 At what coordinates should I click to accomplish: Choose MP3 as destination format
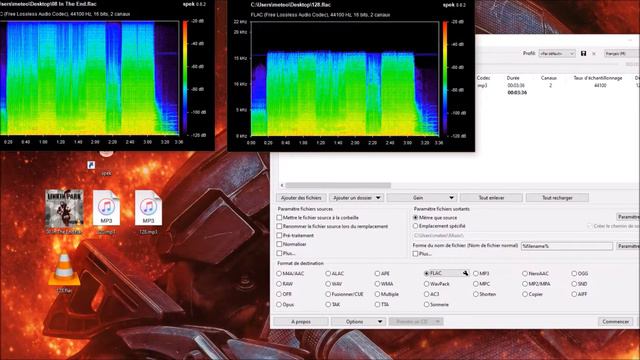(x=476, y=273)
